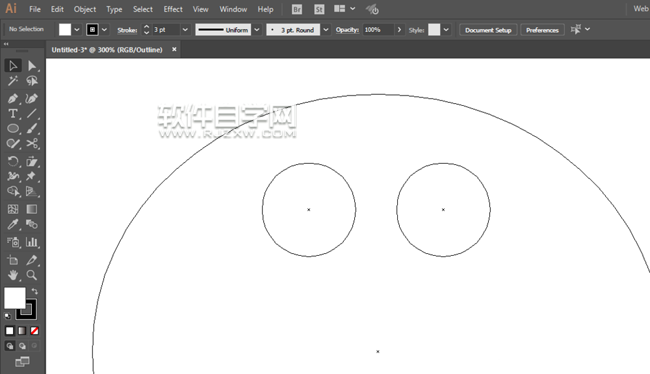Activate the Scissors tool

pos(32,143)
